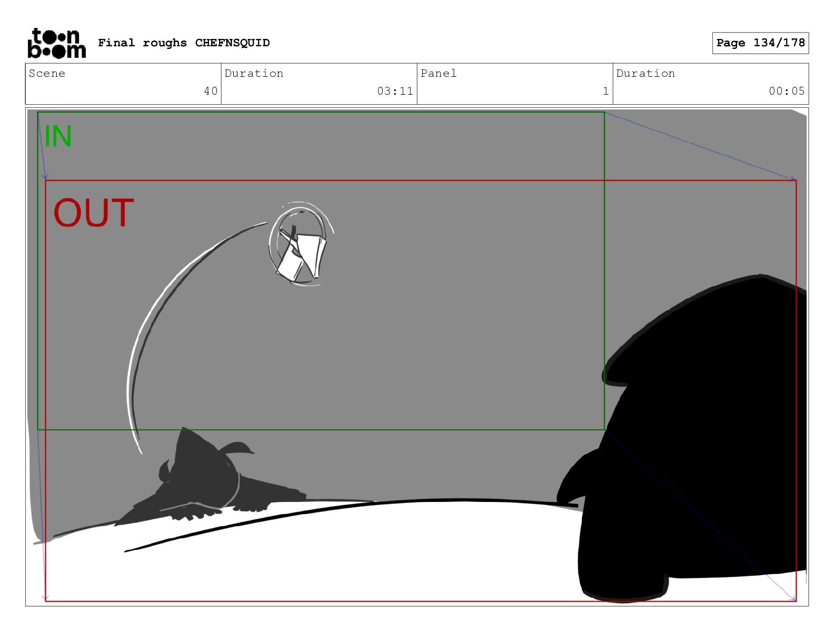This screenshot has height=644, width=834.
Task: Click the 'Panel' header label
Action: point(439,73)
